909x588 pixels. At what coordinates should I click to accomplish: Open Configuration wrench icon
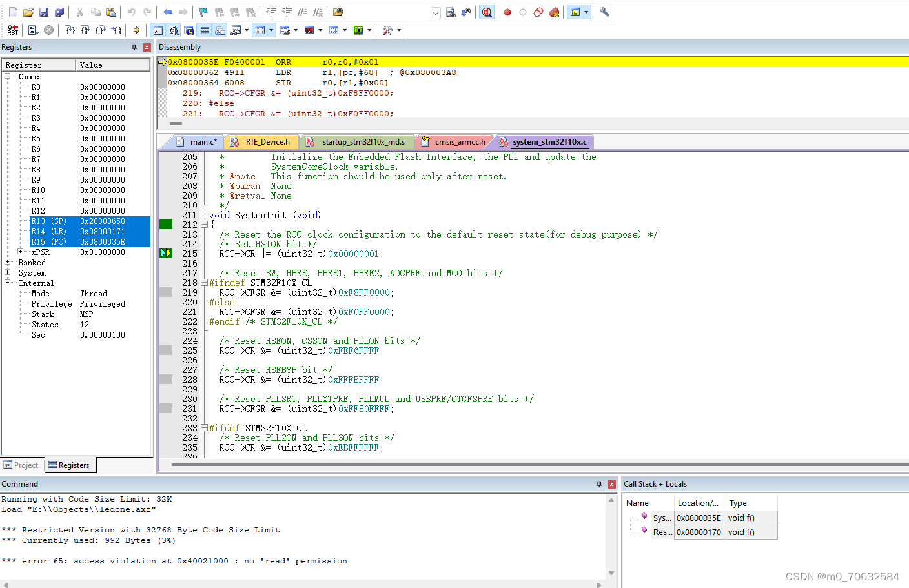(604, 12)
